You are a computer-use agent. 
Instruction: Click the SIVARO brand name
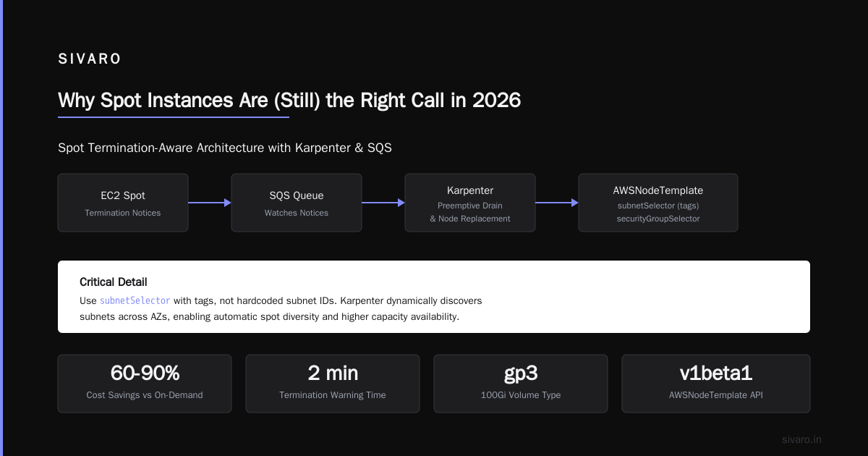point(90,59)
